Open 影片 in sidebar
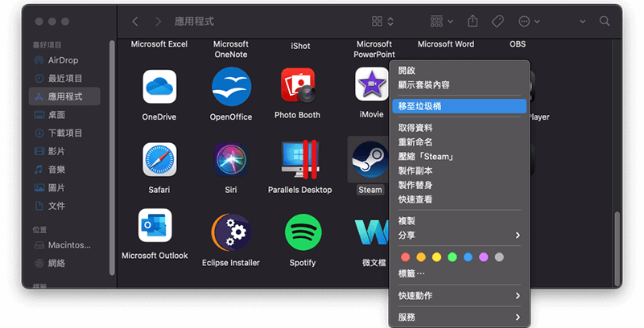644x328 pixels. (64, 151)
